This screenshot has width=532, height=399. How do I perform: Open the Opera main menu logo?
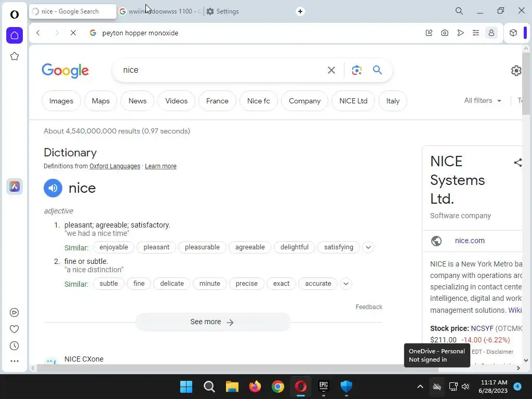pyautogui.click(x=14, y=15)
